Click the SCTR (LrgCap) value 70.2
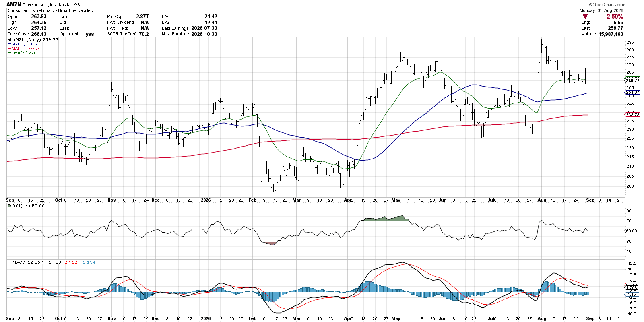The height and width of the screenshot is (322, 644). 144,34
